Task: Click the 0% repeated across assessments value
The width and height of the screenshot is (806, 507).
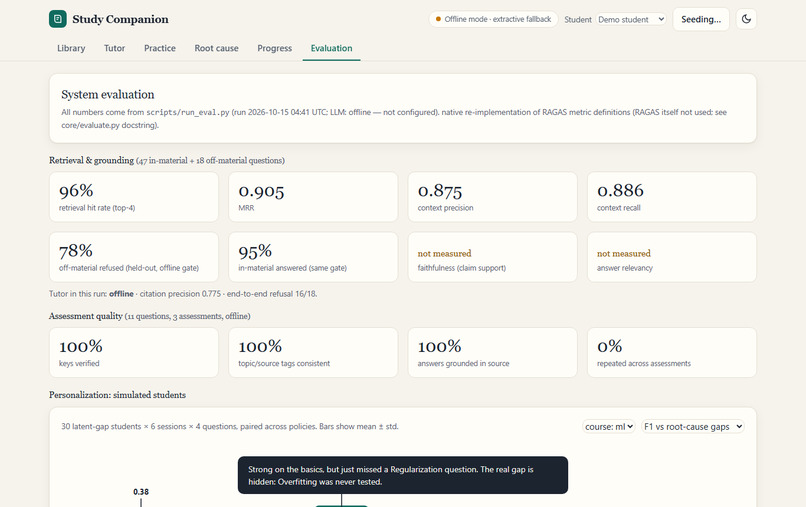Action: tap(609, 346)
